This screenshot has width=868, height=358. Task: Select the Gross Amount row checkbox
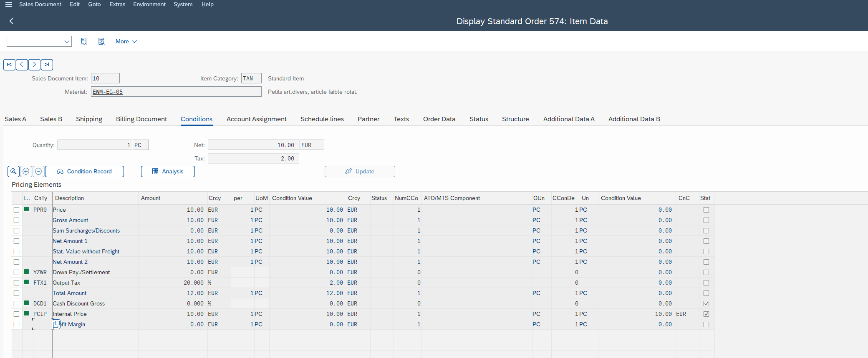click(17, 220)
